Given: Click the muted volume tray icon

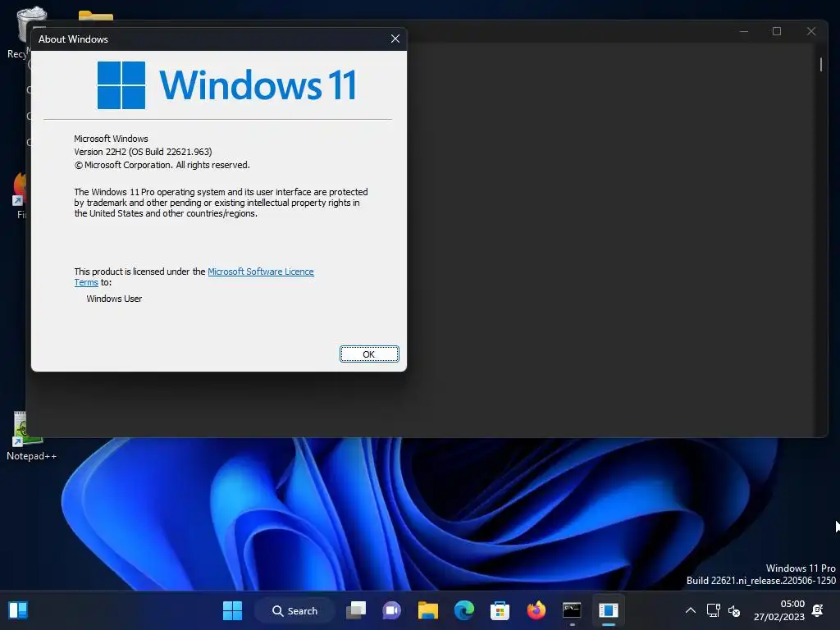Looking at the screenshot, I should pos(734,610).
